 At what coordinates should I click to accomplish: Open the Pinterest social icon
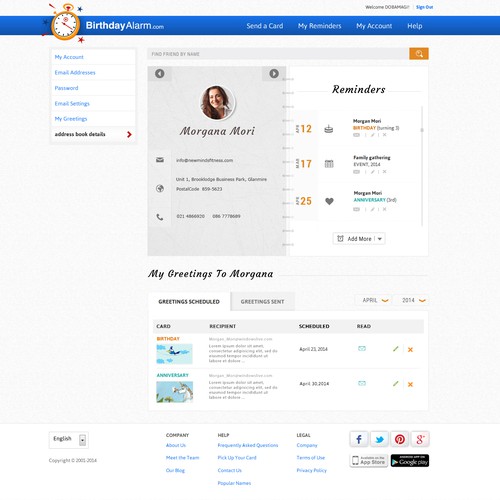[400, 439]
